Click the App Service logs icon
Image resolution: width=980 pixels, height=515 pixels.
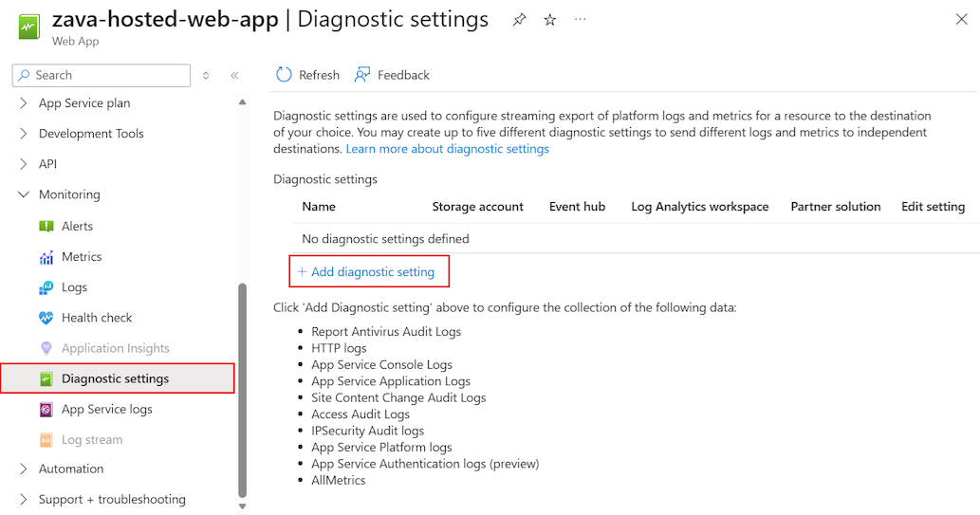coord(46,410)
